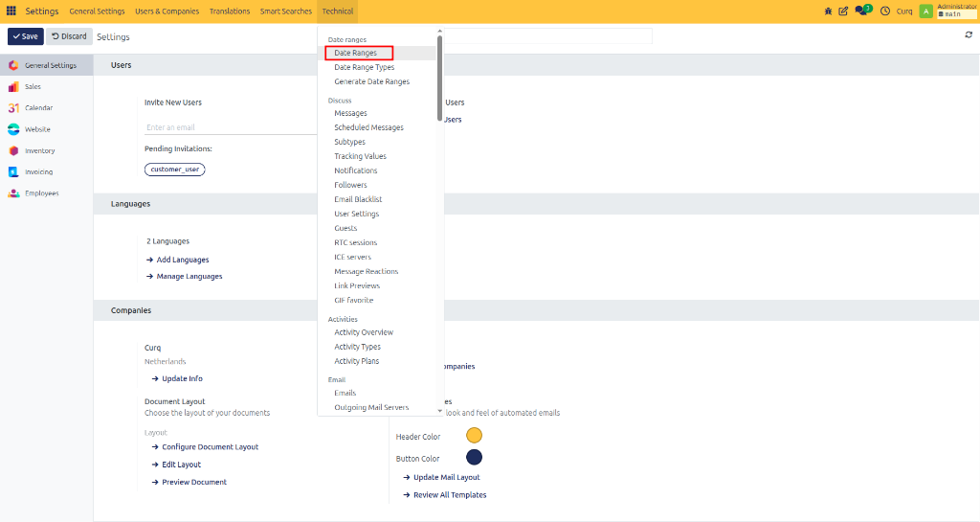
Task: Open the conversations chat icon with badge
Action: [862, 11]
